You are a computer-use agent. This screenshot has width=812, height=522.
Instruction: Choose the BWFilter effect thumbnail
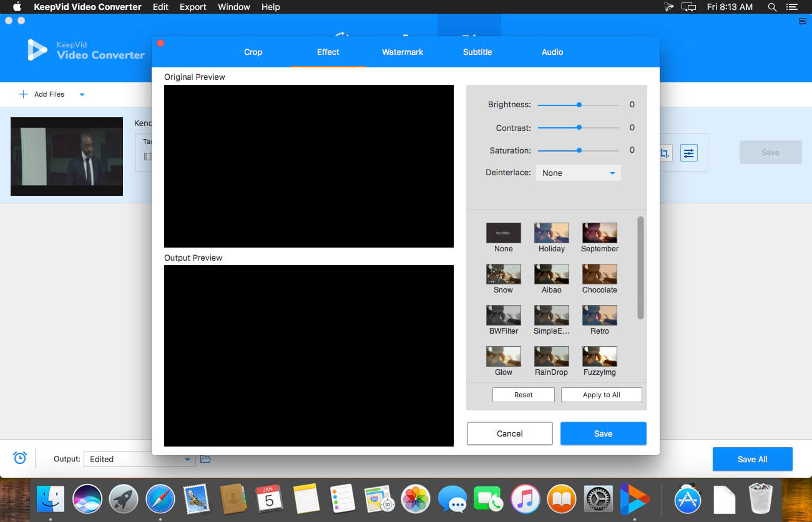[x=504, y=315]
